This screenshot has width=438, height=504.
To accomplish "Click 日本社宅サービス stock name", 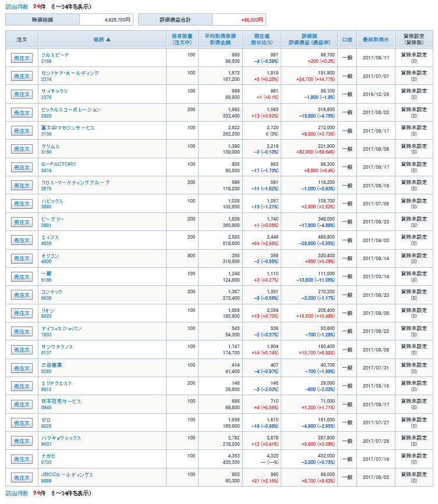I will coord(61,402).
